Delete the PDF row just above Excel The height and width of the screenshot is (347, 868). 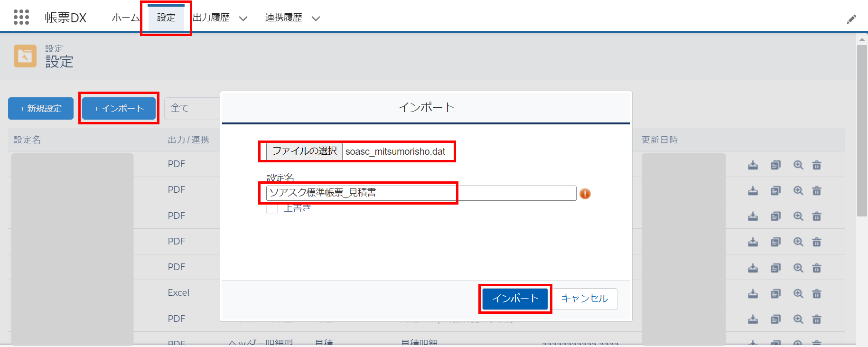[x=817, y=268]
